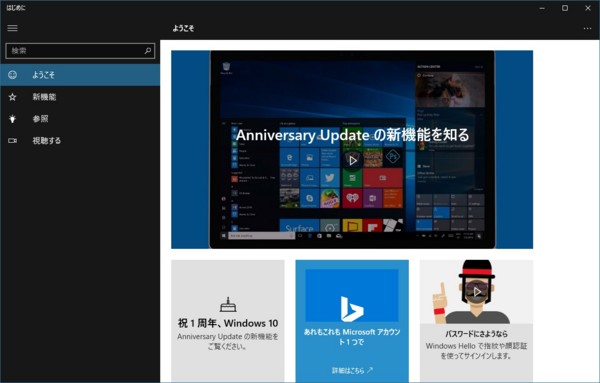
Task: Click the smiley face welcome icon
Action: tap(12, 75)
